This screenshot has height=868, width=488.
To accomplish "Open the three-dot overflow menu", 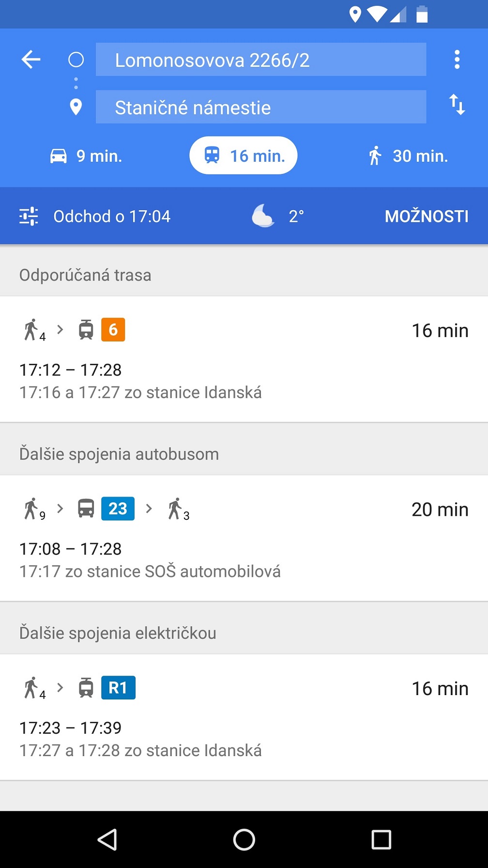I will [x=457, y=60].
